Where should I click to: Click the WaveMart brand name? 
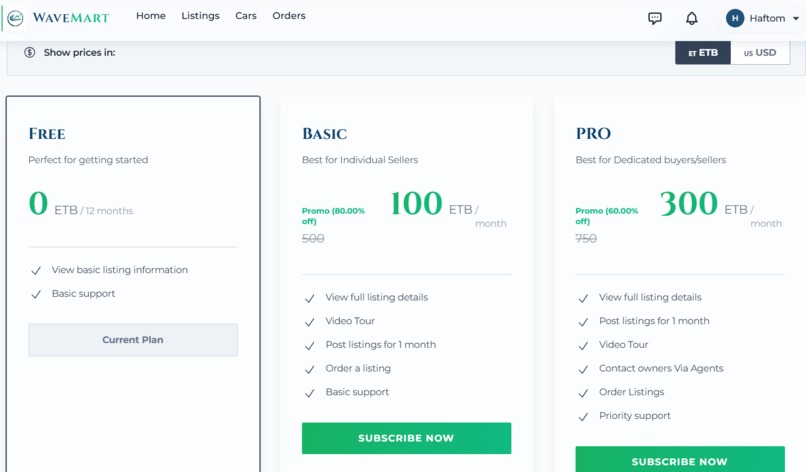coord(71,18)
